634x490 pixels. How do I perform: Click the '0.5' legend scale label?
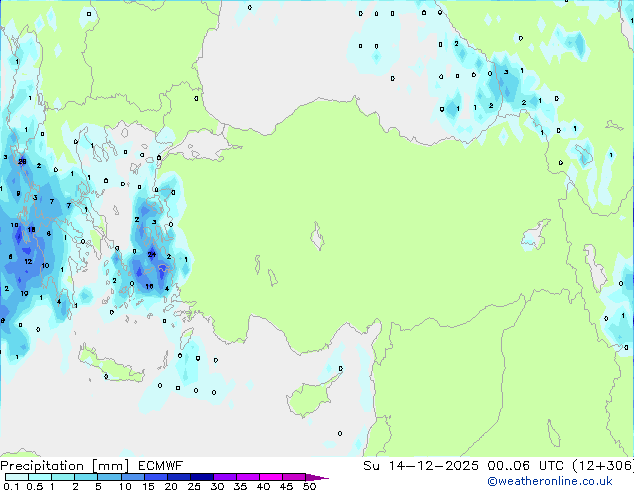pos(35,486)
